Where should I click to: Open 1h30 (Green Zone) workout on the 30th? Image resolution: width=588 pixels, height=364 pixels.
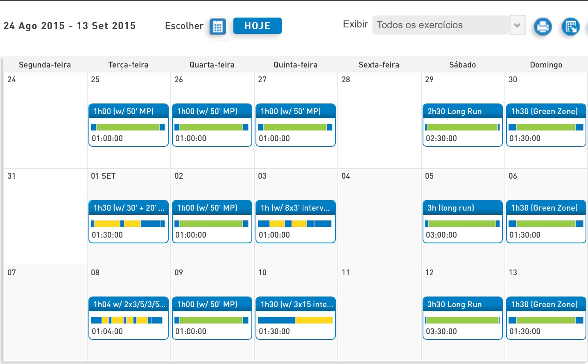point(546,111)
